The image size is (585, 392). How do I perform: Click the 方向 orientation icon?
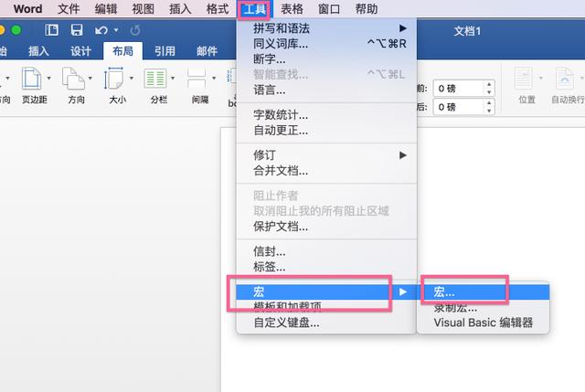73,79
